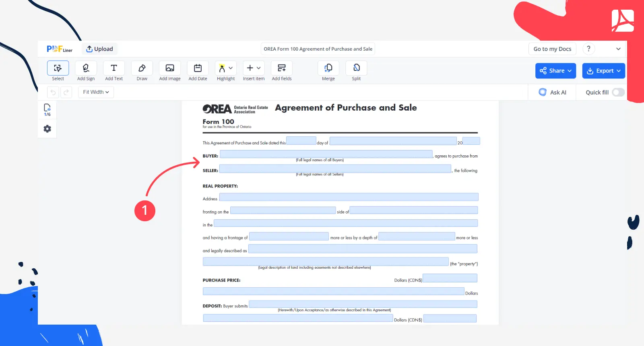Expand the account chevron menu
644x346 pixels.
pos(618,49)
